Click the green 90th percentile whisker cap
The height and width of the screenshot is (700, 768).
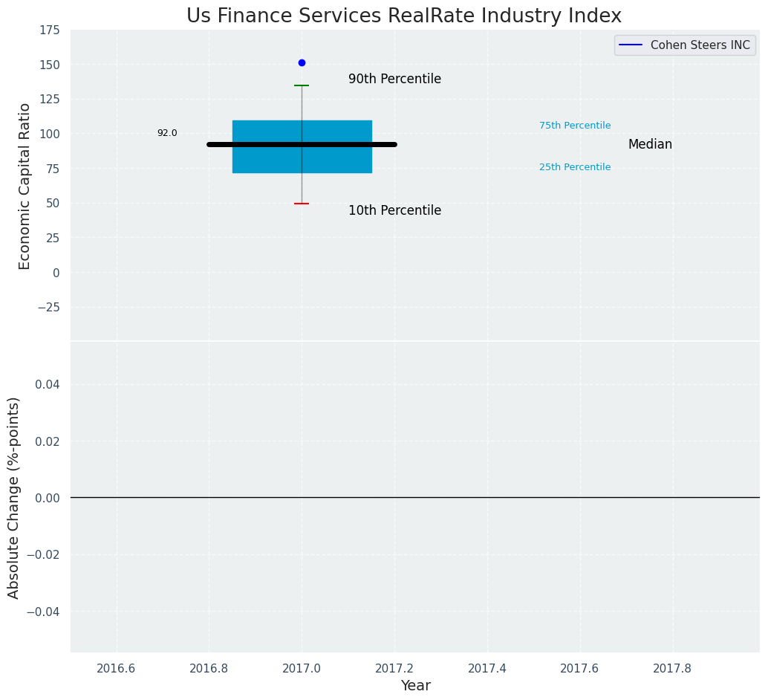302,85
